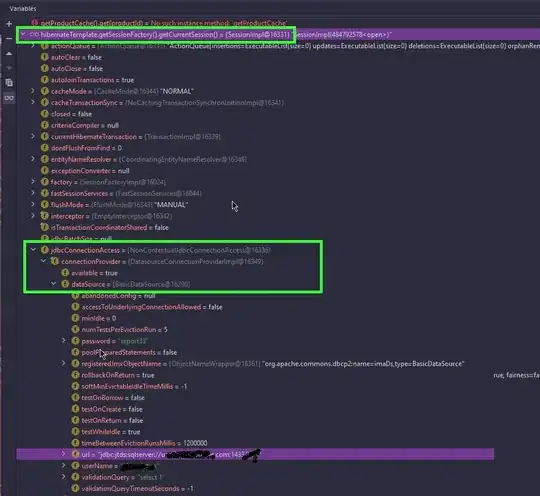
Task: Click the field icon beside numTestsPerEvictionRun
Action: pyautogui.click(x=75, y=330)
